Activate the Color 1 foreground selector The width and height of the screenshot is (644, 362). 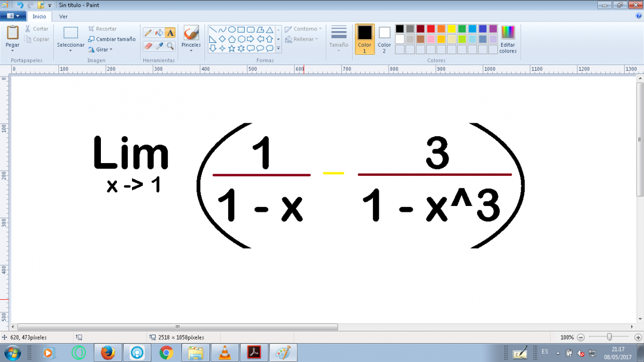364,39
